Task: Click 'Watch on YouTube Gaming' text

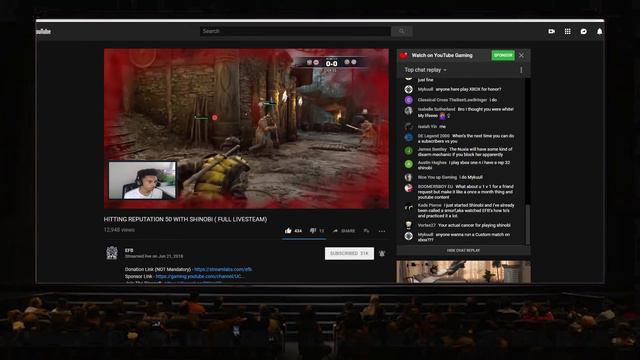Action: pos(442,55)
